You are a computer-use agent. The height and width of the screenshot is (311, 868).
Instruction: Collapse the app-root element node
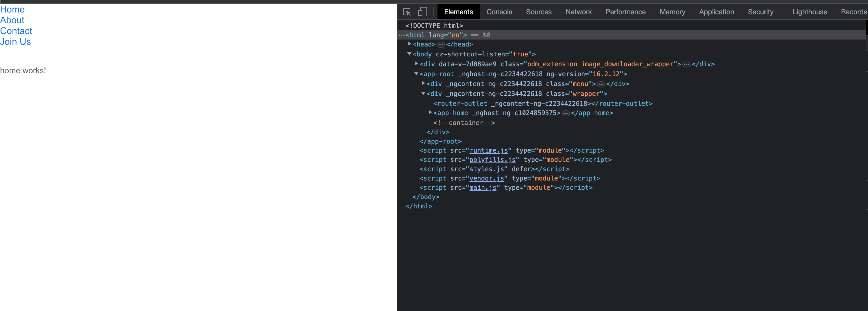pyautogui.click(x=416, y=74)
